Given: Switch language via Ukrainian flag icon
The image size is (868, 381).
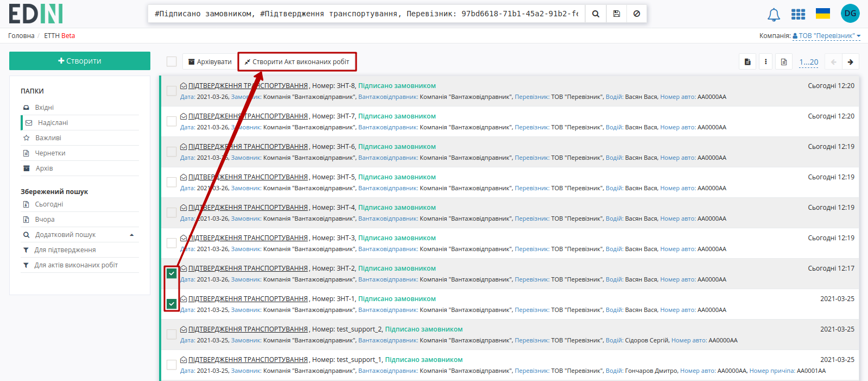Looking at the screenshot, I should 823,14.
